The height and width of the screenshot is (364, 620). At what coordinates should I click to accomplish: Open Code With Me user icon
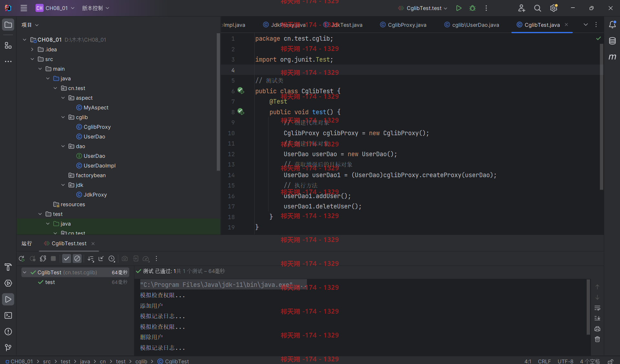pos(521,8)
